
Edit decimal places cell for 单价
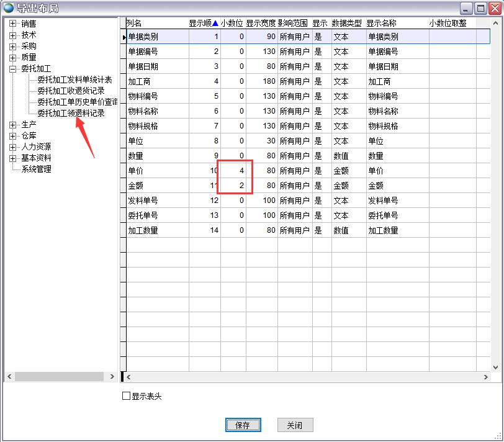click(x=233, y=171)
